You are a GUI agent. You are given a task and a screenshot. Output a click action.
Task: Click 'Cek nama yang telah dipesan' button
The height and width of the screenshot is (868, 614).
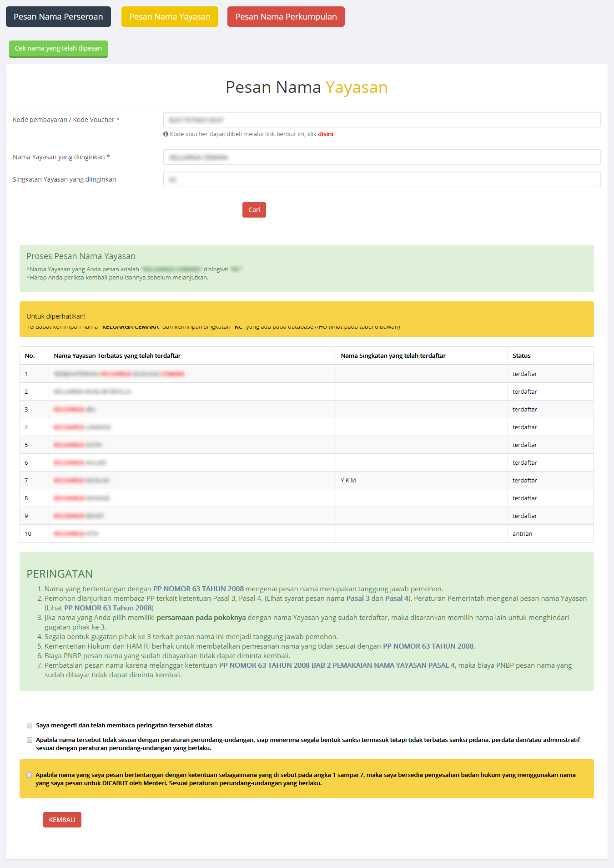(58, 49)
